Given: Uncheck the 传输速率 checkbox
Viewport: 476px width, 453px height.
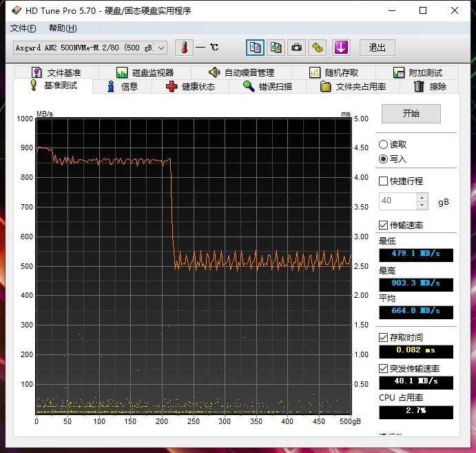Looking at the screenshot, I should pyautogui.click(x=384, y=225).
